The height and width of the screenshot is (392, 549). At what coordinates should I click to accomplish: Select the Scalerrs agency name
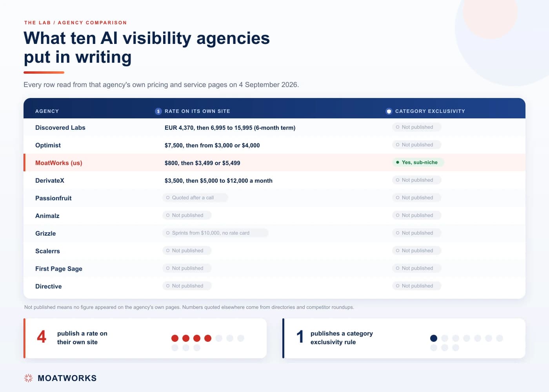(47, 251)
